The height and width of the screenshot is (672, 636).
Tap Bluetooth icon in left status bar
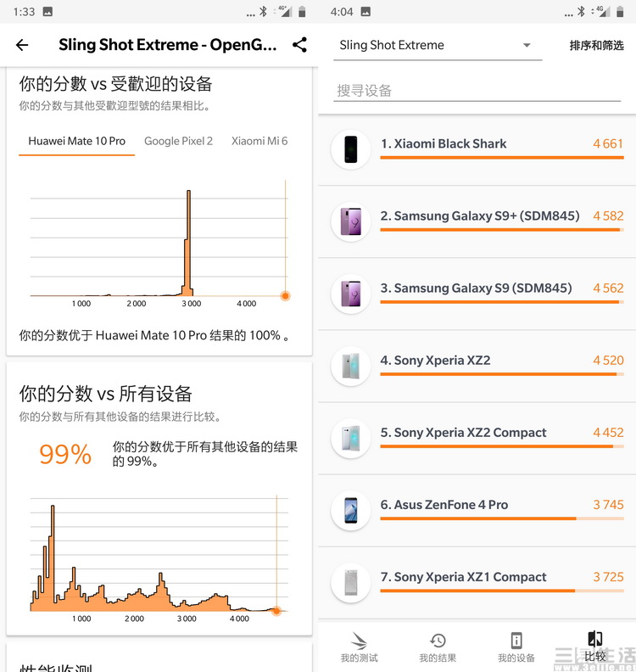point(263,12)
